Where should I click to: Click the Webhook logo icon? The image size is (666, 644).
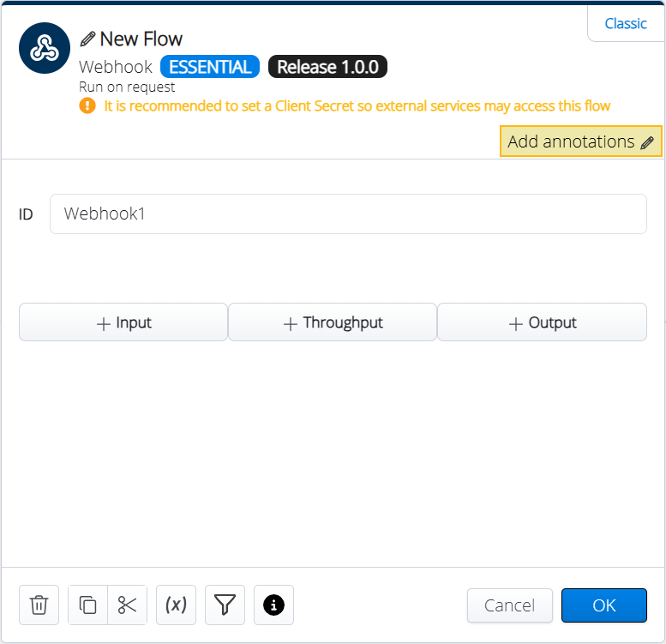pos(44,50)
